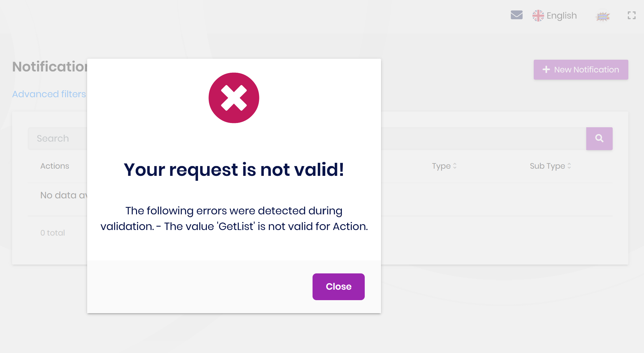The width and height of the screenshot is (644, 353).
Task: Click the UK flag language icon
Action: 538,16
